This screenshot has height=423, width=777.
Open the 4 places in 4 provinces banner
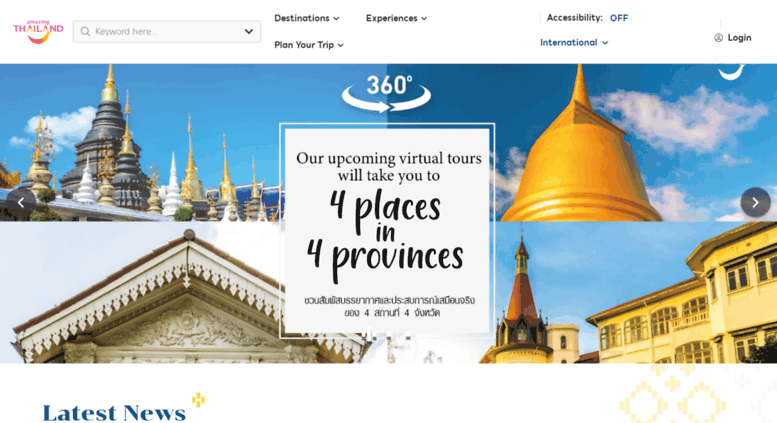tap(387, 231)
